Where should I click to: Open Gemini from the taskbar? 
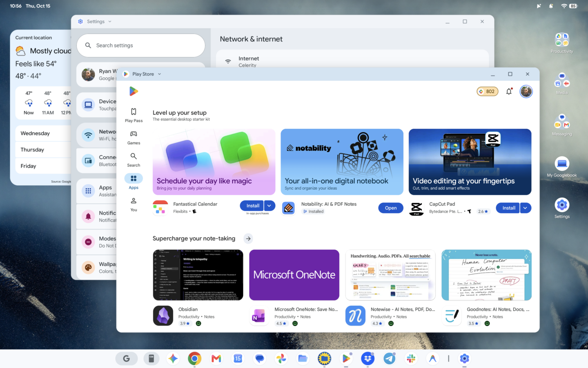click(x=173, y=359)
